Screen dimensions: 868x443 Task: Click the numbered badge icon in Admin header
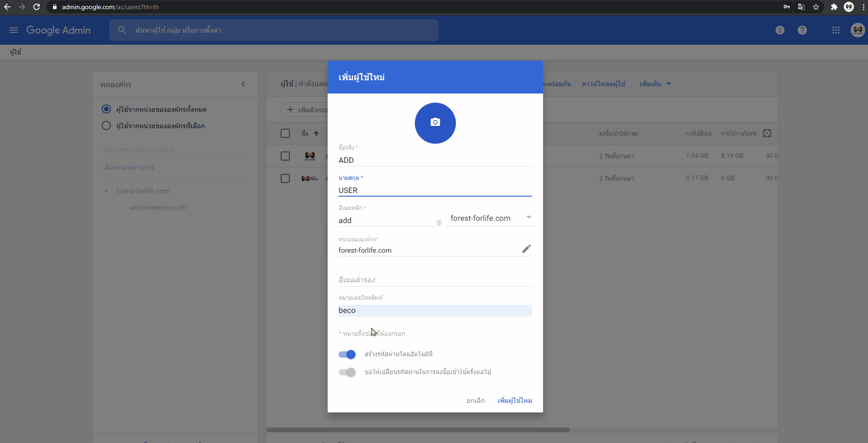780,30
